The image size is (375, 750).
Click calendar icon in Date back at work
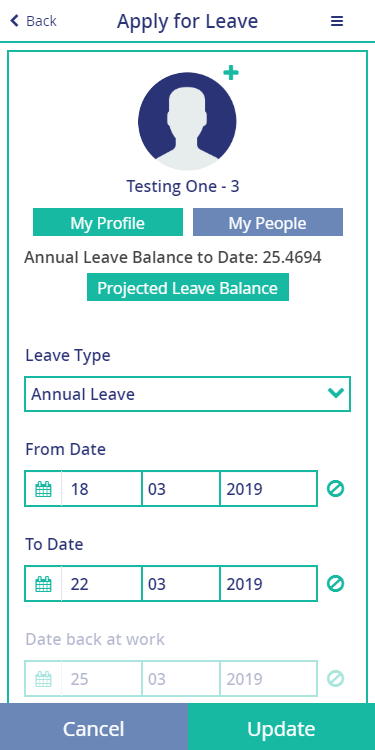pos(44,679)
